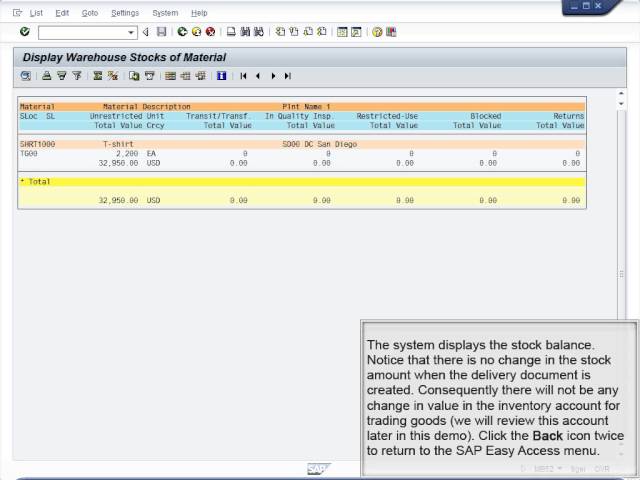640x480 pixels.
Task: Jump to the first column with the arrow icon
Action: pyautogui.click(x=243, y=76)
